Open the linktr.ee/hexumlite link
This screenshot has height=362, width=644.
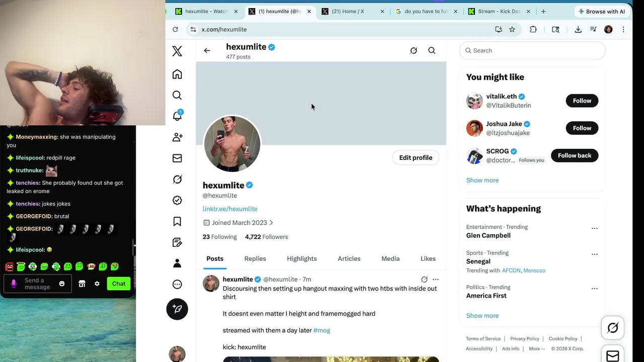[230, 209]
